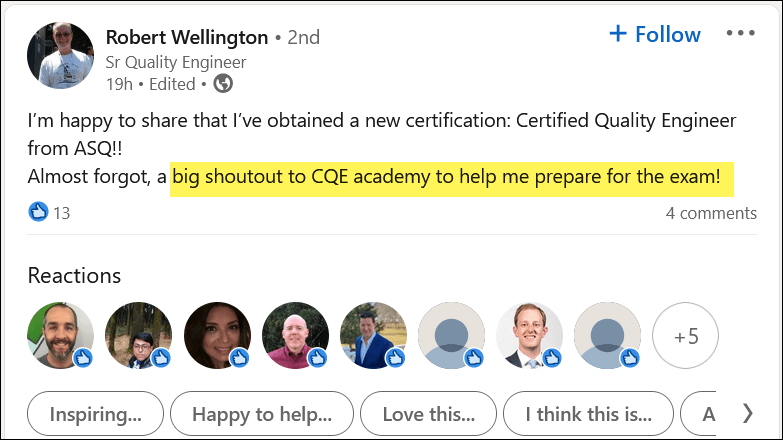Select the "Happy to help..." reply suggestion
Screen dimensions: 783x440
tap(262, 413)
